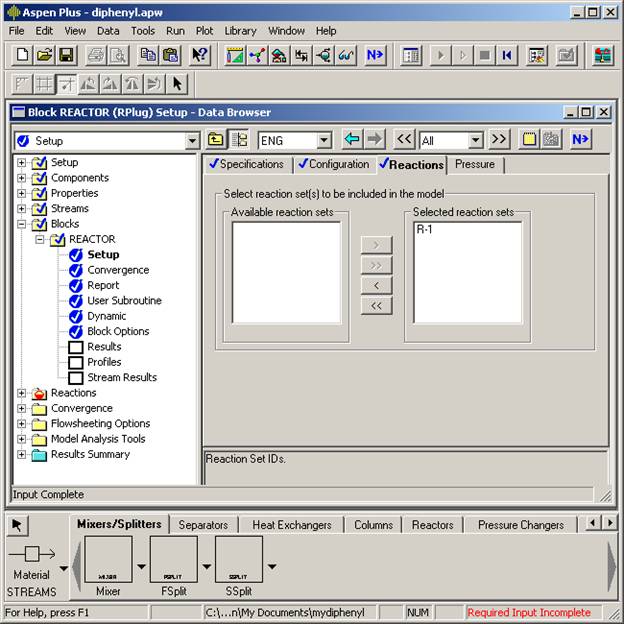Switch to the Pressure tab
Image resolution: width=624 pixels, height=624 pixels.
pyautogui.click(x=474, y=164)
